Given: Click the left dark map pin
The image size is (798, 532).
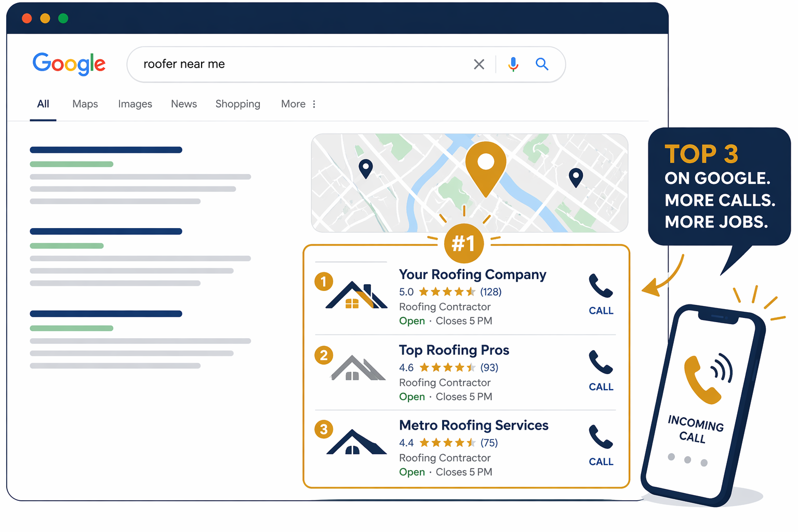Looking at the screenshot, I should point(366,169).
